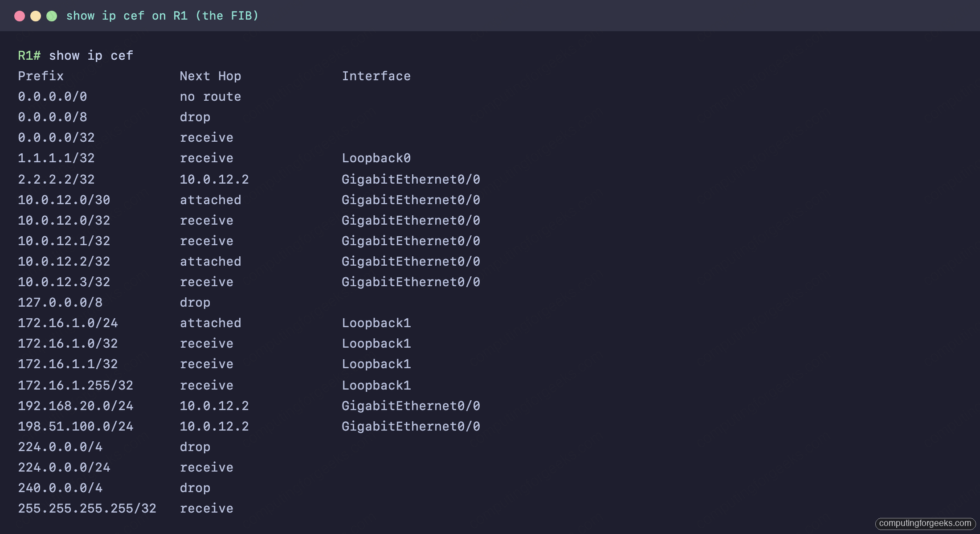
Task: Click GigabitEthernet0/0 in the 10.0.12.2/32 row
Action: pos(411,262)
